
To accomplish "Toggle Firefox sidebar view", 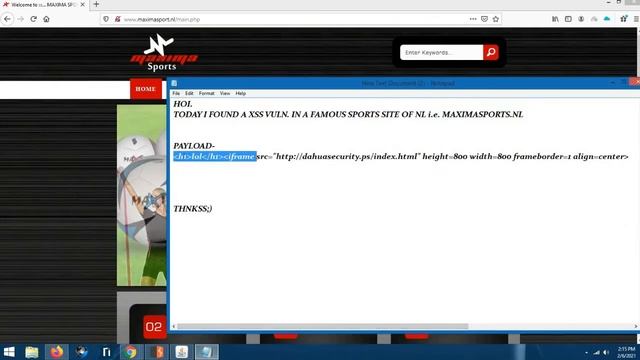I will click(x=568, y=19).
